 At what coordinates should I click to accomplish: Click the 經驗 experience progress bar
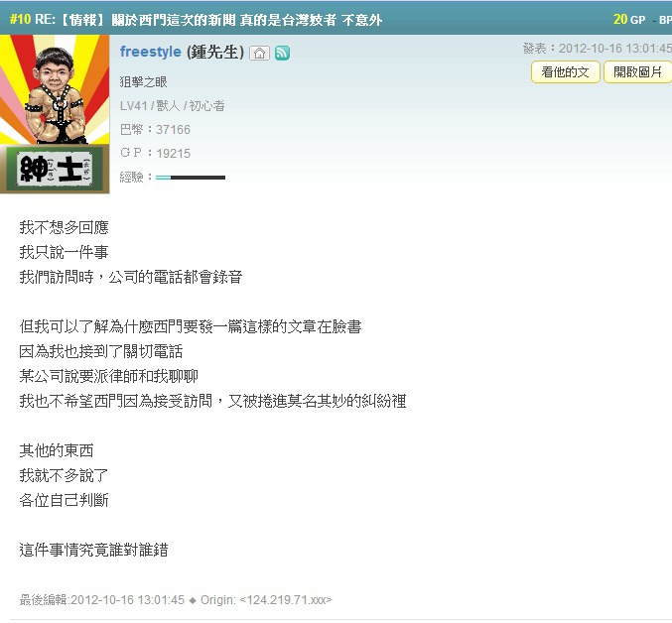191,178
